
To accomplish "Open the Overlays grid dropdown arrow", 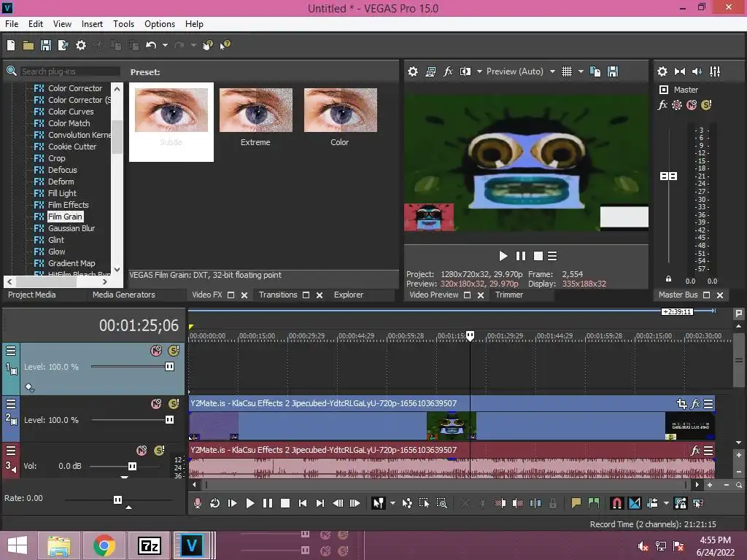I will 581,71.
